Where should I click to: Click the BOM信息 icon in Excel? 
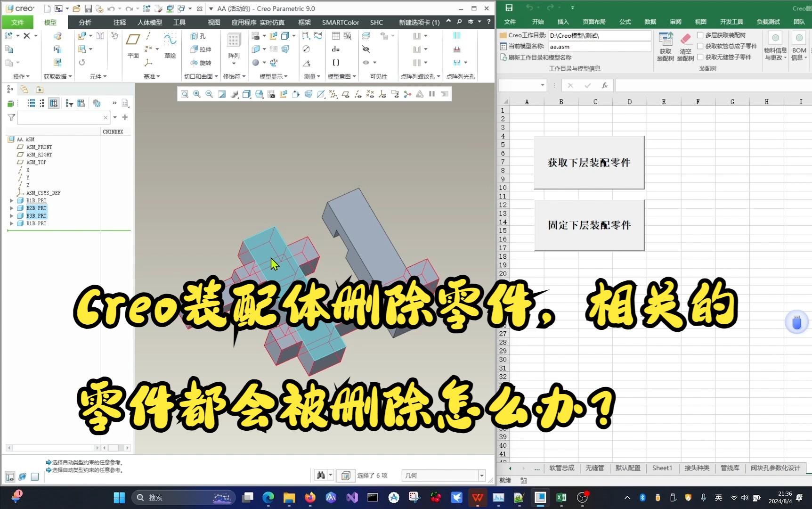tap(799, 46)
